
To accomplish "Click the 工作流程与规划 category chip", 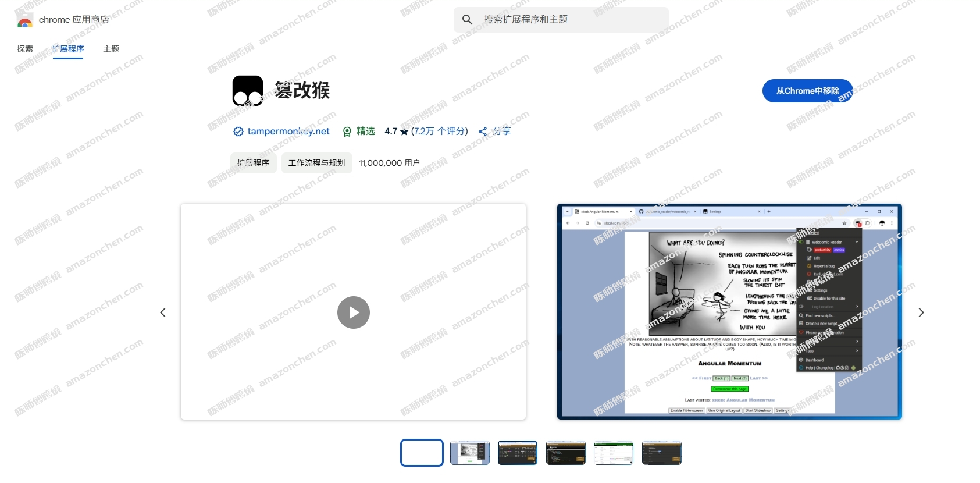I will pyautogui.click(x=317, y=163).
